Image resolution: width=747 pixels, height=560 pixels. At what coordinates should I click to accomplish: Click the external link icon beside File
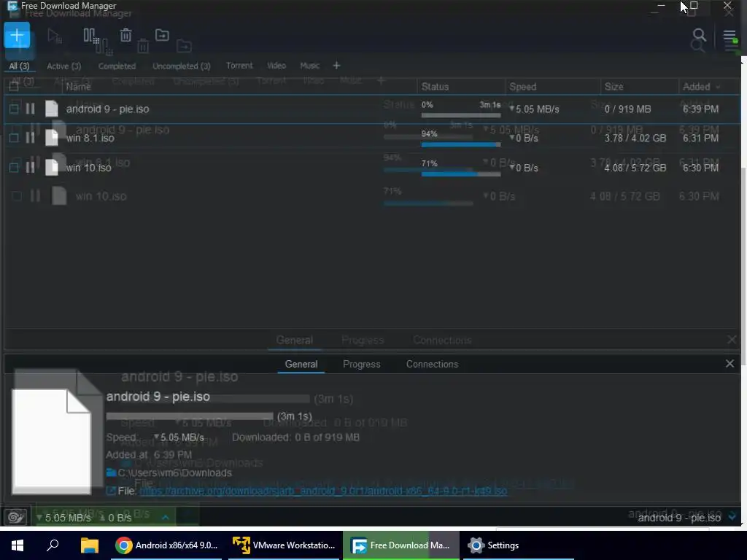pos(111,491)
